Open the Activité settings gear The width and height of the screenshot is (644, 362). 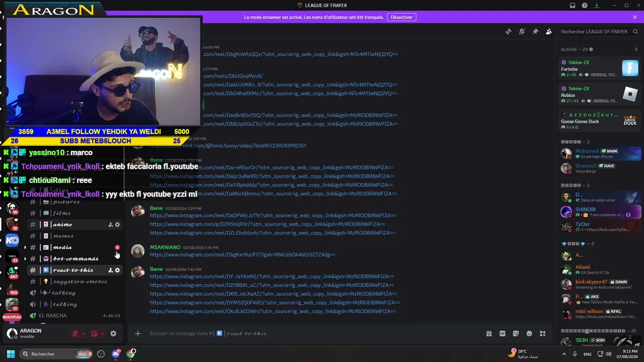click(x=591, y=49)
